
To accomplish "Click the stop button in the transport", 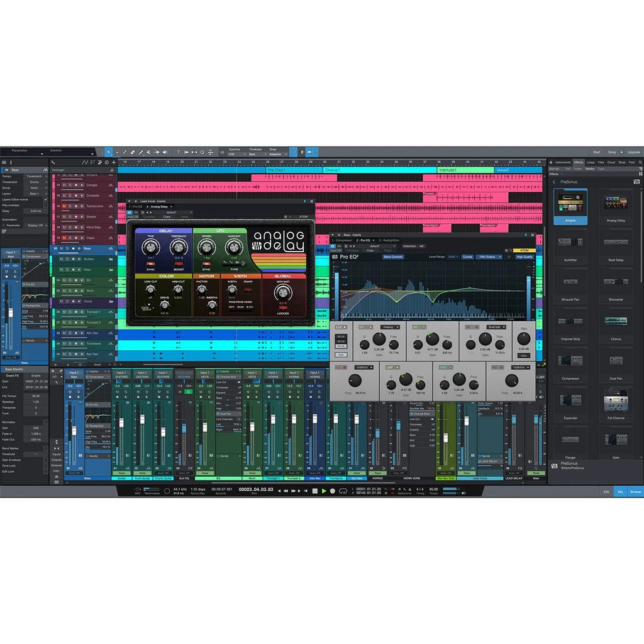I will point(315,491).
